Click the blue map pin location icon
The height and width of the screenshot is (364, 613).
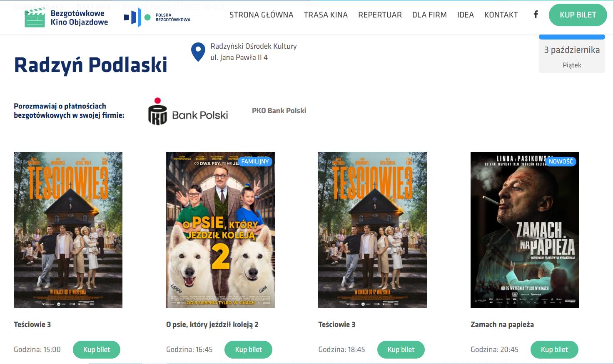pyautogui.click(x=198, y=52)
